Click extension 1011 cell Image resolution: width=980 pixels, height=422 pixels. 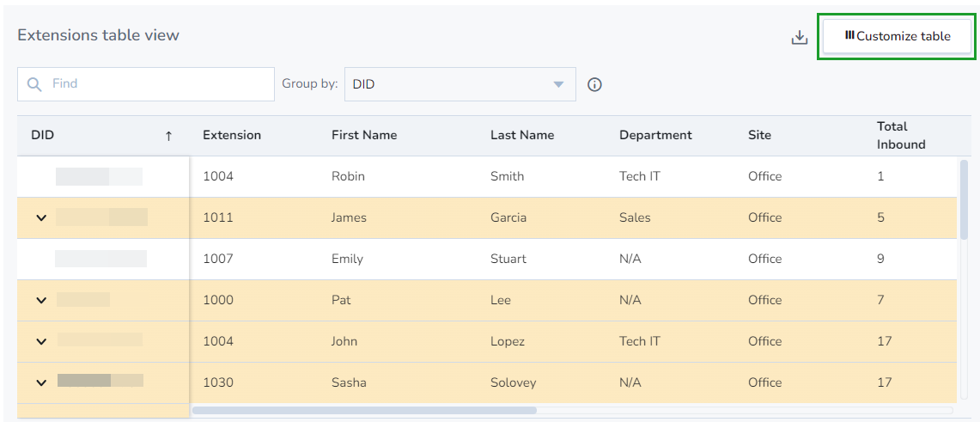pos(218,217)
